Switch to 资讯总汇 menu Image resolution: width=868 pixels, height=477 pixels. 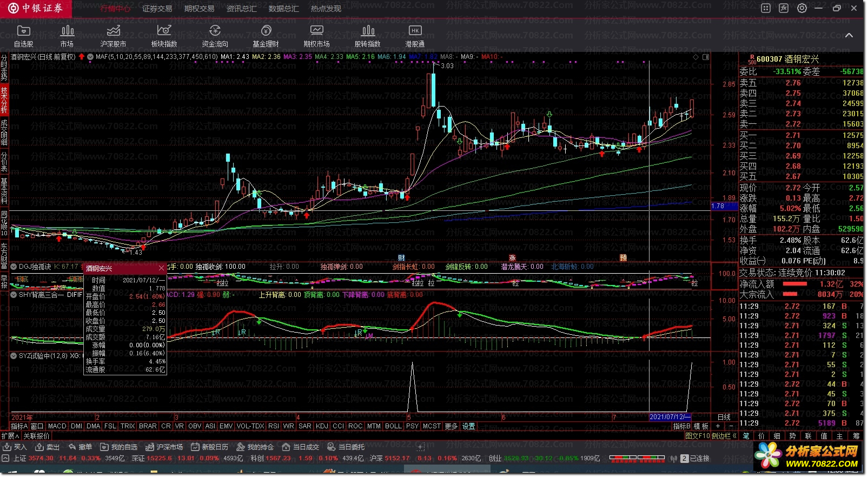coord(242,9)
